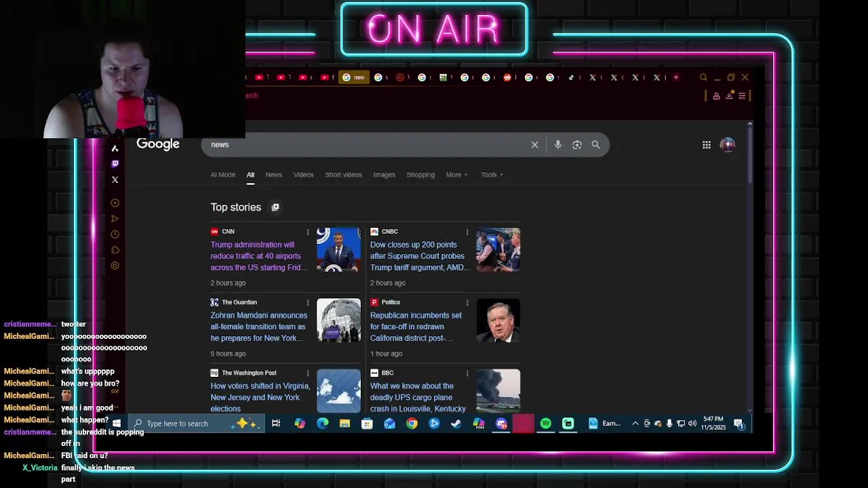The width and height of the screenshot is (868, 488).
Task: Switch to Videos results tab
Action: pyautogui.click(x=303, y=175)
